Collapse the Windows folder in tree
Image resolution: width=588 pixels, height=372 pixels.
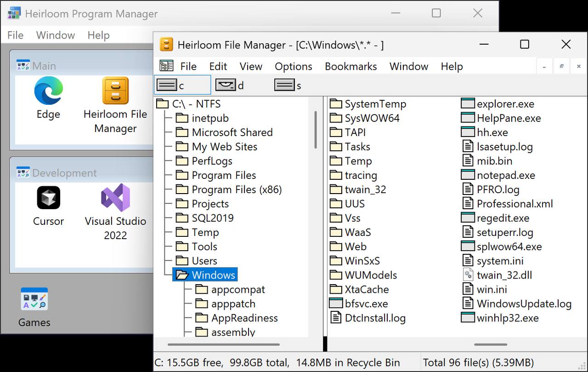(213, 275)
